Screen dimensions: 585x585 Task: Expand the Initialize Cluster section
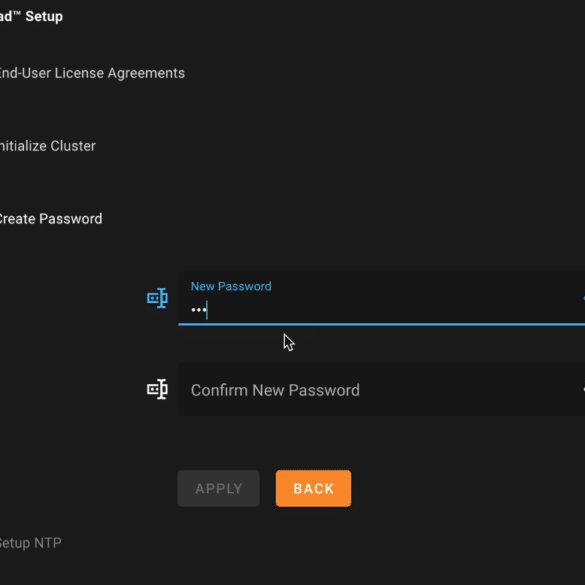tap(47, 146)
